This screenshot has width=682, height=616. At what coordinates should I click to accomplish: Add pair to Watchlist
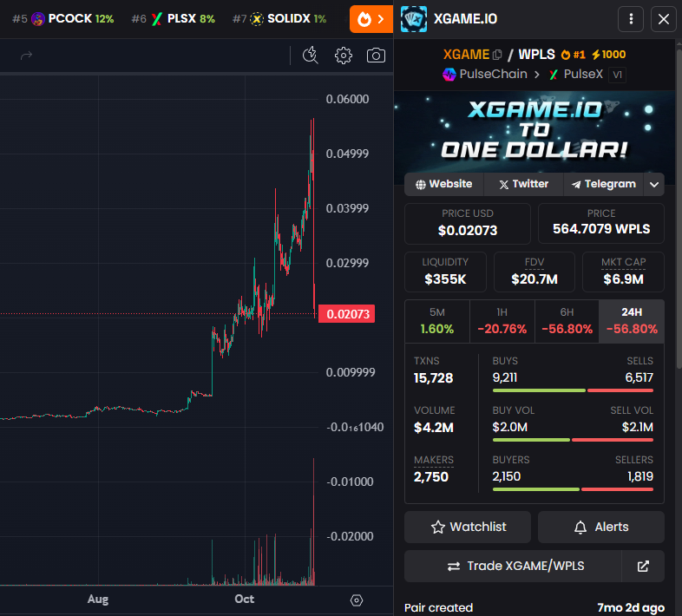[x=468, y=527]
